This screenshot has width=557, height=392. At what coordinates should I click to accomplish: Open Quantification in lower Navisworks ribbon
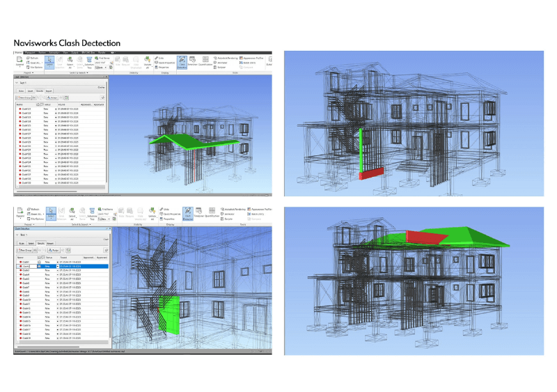point(212,212)
